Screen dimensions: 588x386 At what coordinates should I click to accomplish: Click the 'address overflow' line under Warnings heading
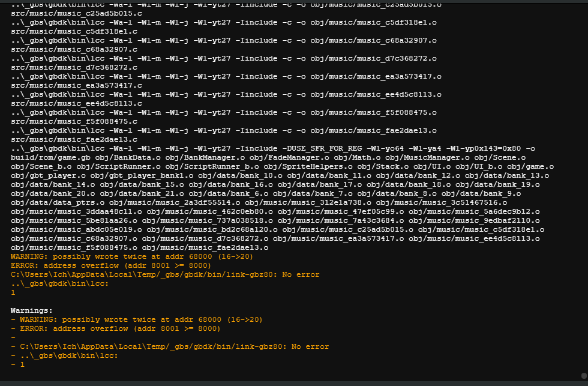point(115,328)
